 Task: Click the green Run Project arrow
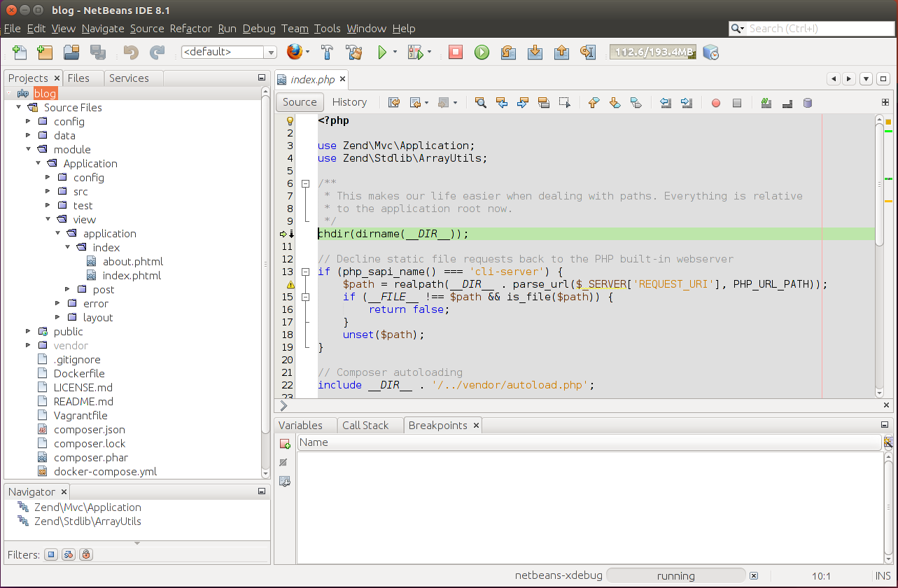click(x=382, y=52)
